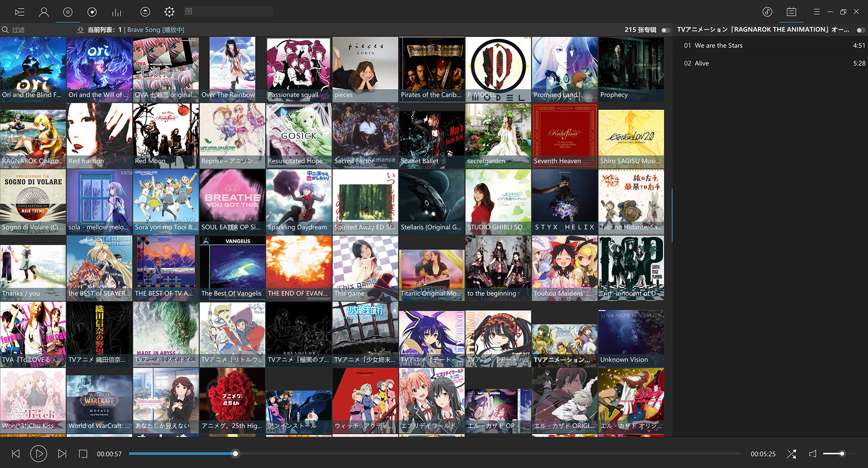Click the filter search magnifier icon

5,30
